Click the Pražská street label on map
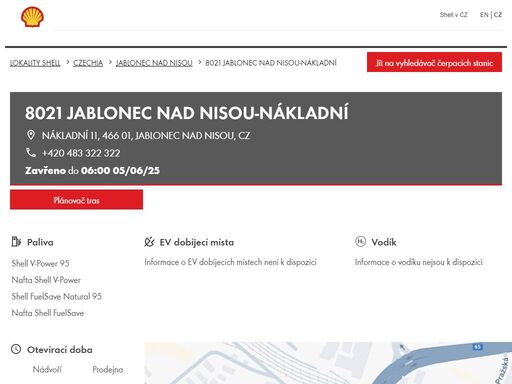The width and height of the screenshot is (512, 384). pos(502,371)
